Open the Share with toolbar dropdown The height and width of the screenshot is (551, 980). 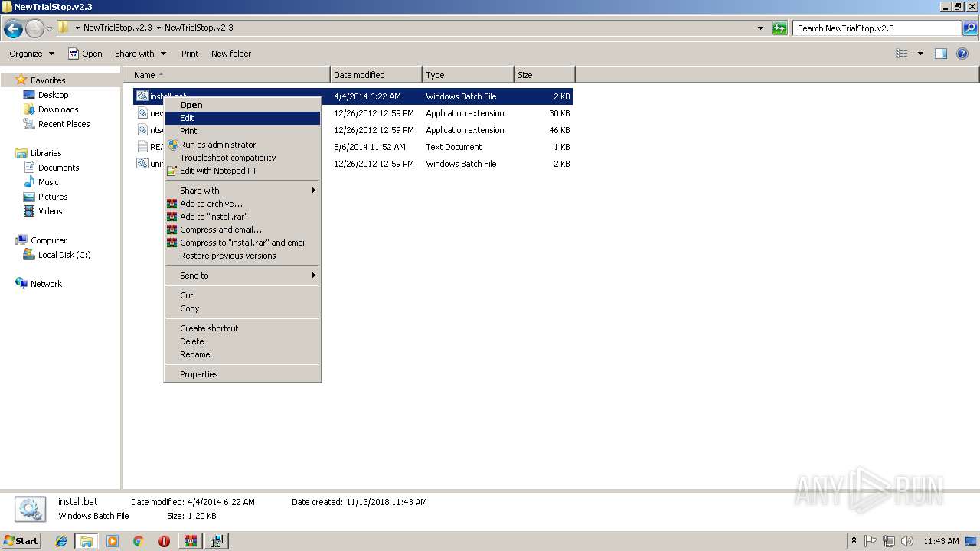tap(140, 54)
